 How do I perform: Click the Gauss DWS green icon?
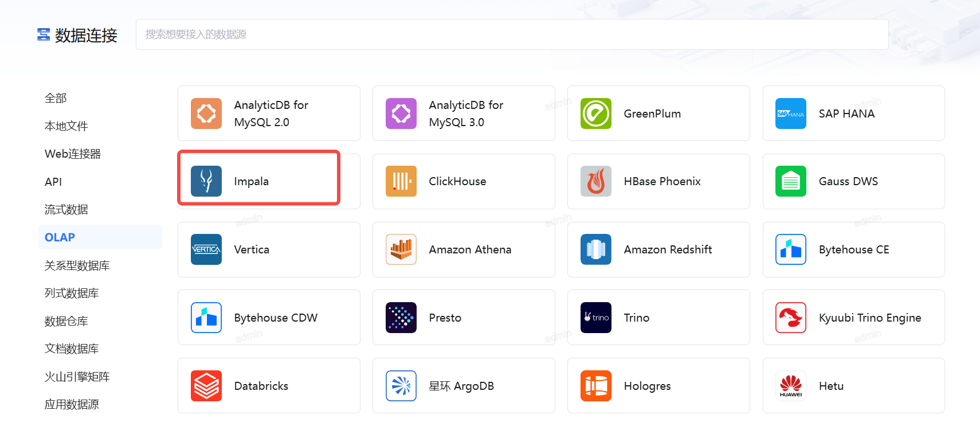coord(791,181)
